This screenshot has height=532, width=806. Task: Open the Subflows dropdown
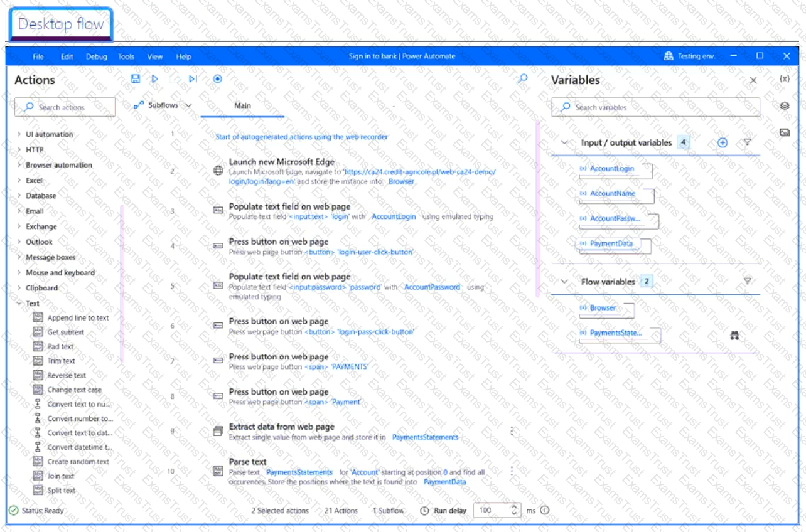tap(163, 105)
